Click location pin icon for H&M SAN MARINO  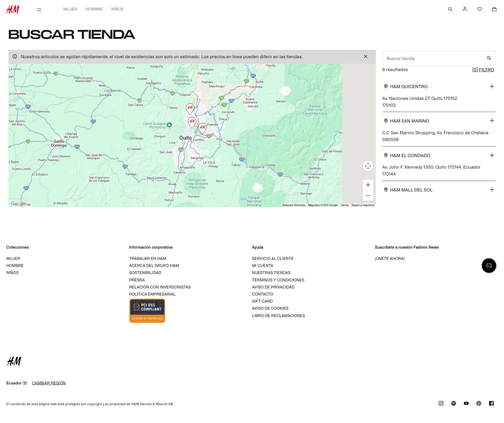(x=386, y=121)
